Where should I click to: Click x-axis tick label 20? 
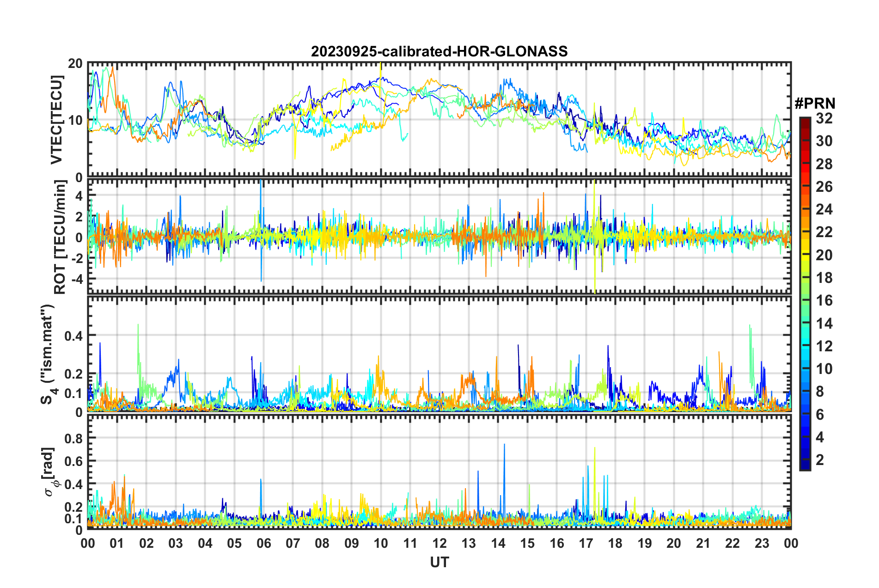tap(674, 543)
